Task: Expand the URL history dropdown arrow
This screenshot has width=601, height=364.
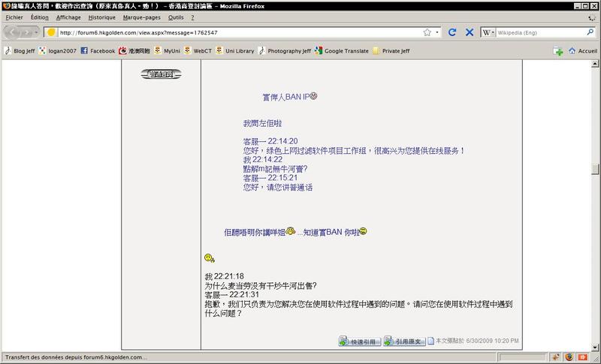Action: pyautogui.click(x=437, y=33)
